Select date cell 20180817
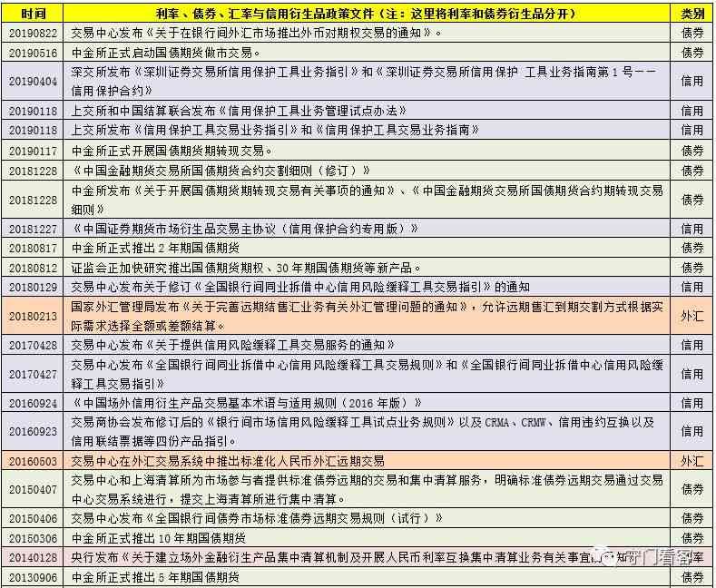This screenshot has height=588, width=716. click(33, 248)
